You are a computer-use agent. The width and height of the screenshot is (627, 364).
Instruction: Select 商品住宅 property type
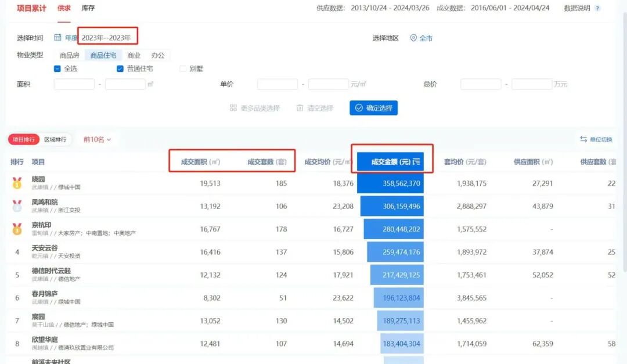(x=103, y=55)
